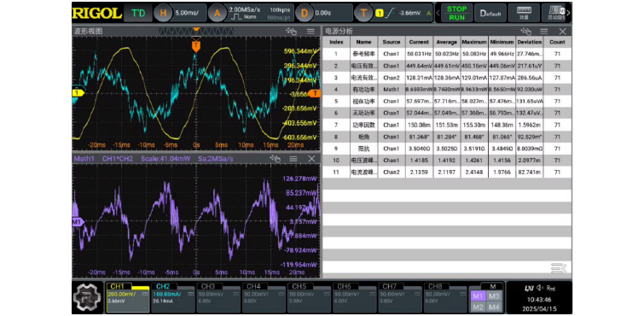
Task: Select the 无功功率 reactive power row
Action: [x=447, y=113]
